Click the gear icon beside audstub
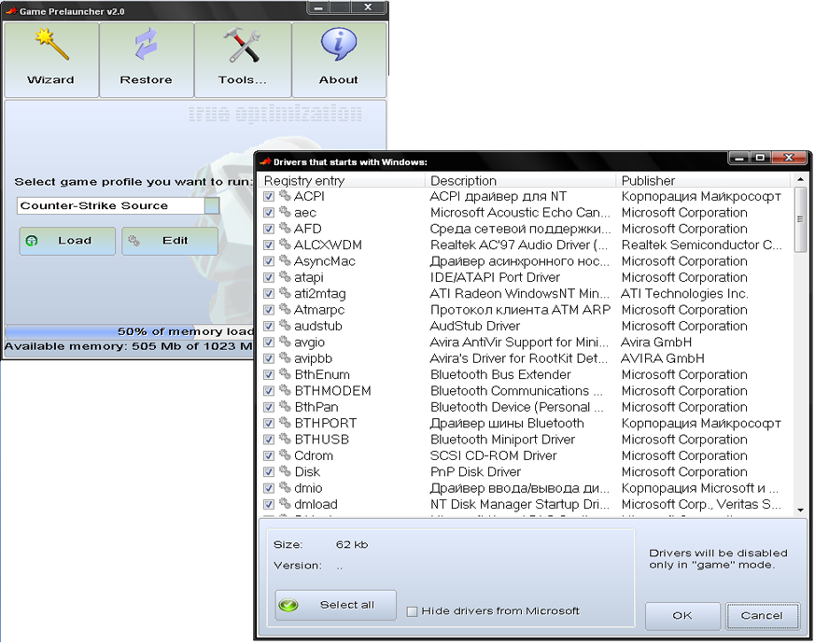 pos(285,325)
